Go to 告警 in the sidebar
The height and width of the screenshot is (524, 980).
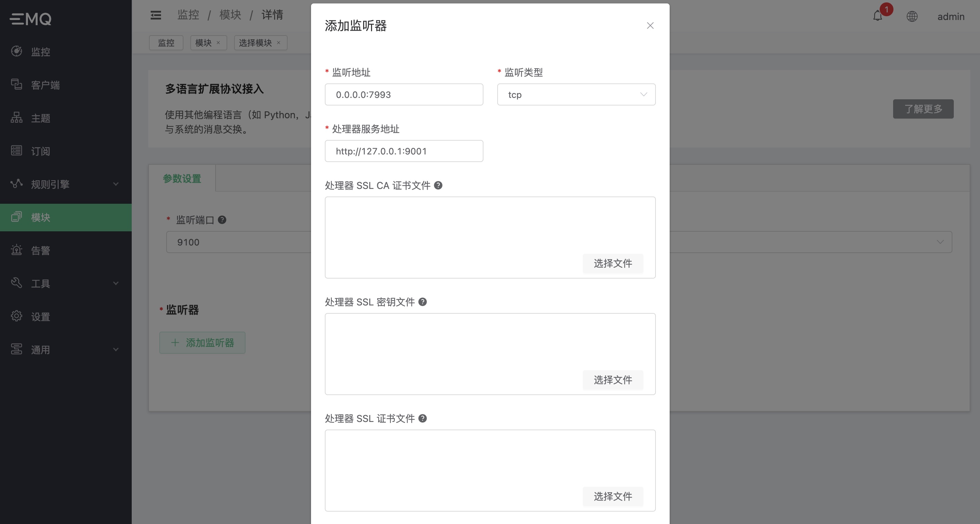point(40,251)
